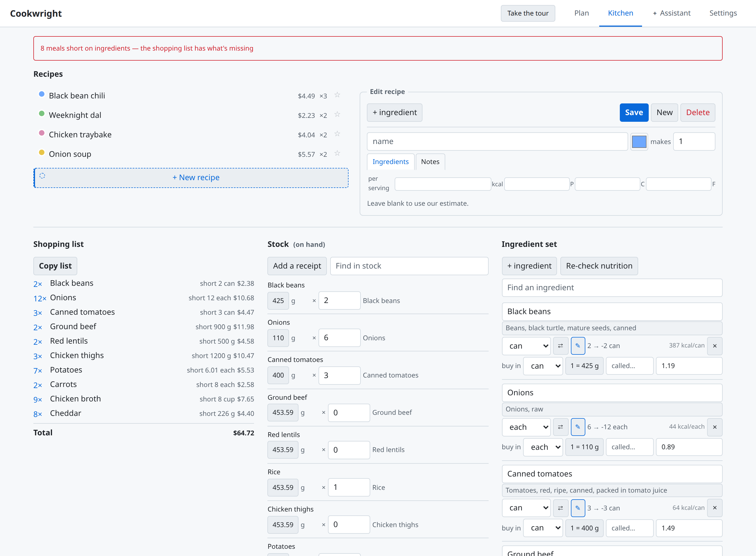756x556 pixels.
Task: Click the yellow dot beside Onion soup
Action: tap(42, 152)
